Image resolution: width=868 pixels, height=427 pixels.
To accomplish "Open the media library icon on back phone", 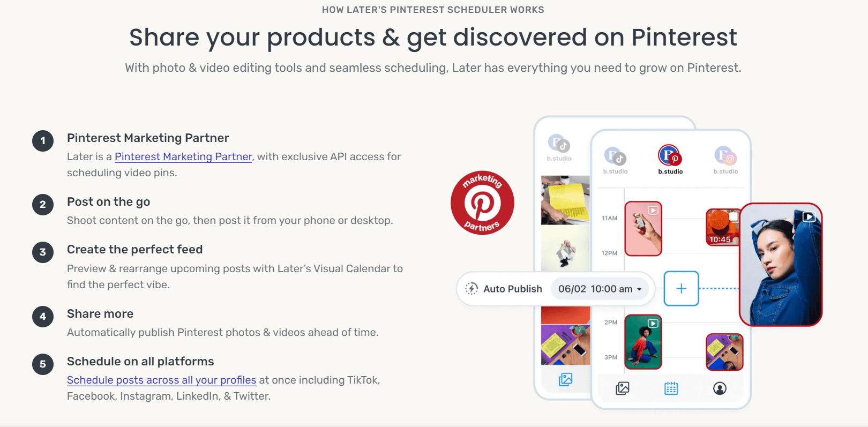I will coord(565,379).
